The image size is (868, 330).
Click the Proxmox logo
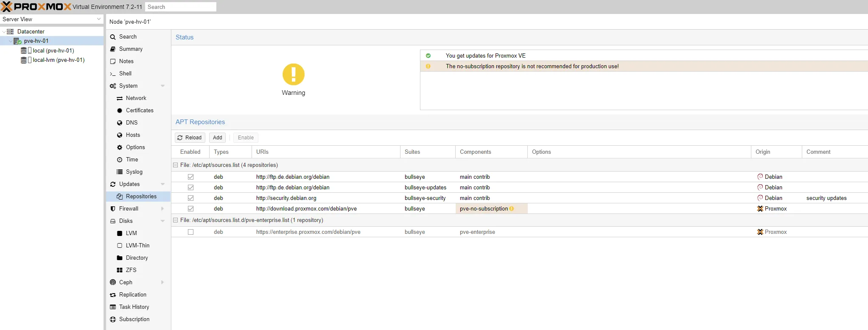point(36,7)
